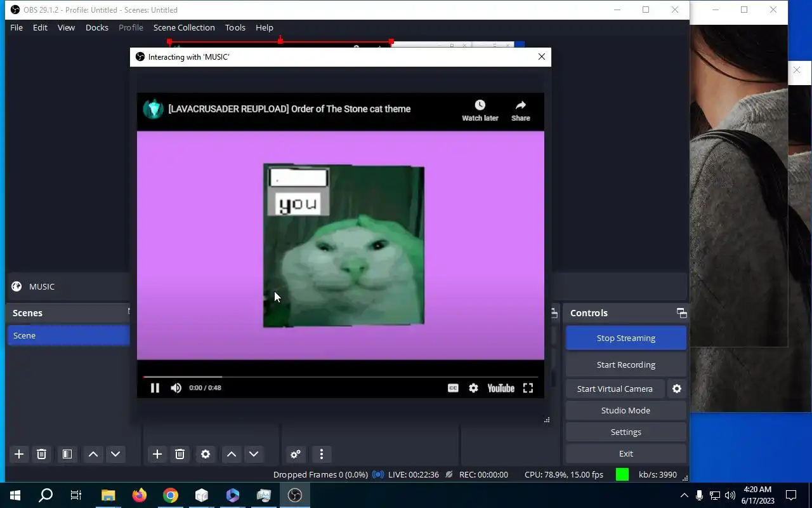Show hidden system tray icons chevron
812x508 pixels.
[684, 495]
